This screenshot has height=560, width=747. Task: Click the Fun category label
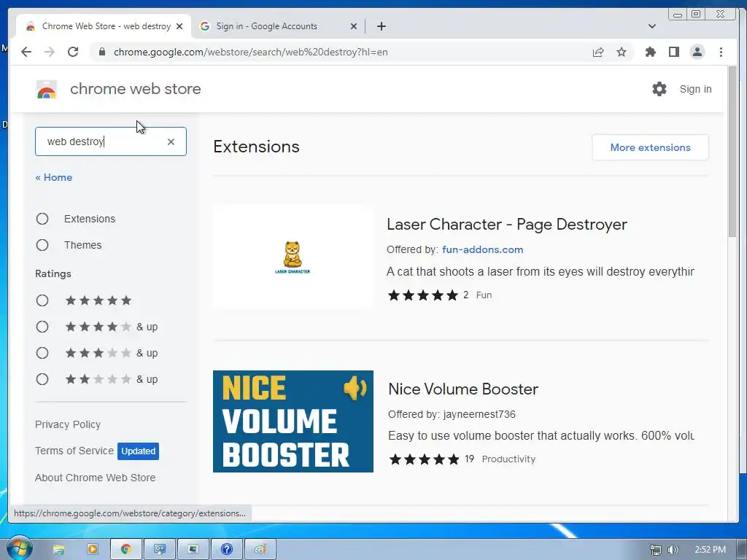[484, 295]
